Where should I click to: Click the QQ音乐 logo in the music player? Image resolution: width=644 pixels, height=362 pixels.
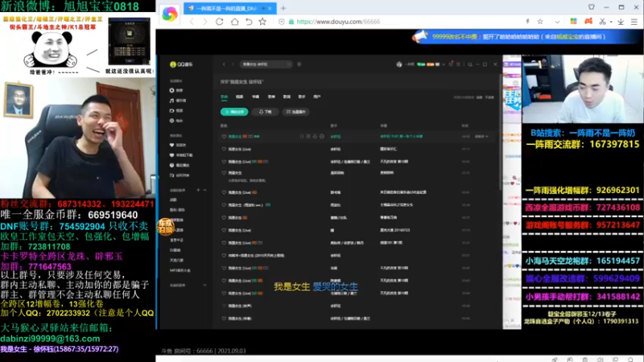[181, 64]
